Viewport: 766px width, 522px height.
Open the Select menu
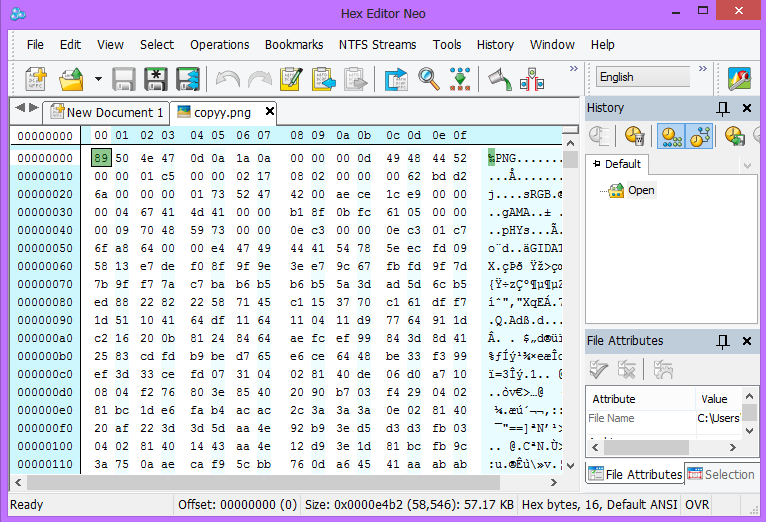coord(157,44)
